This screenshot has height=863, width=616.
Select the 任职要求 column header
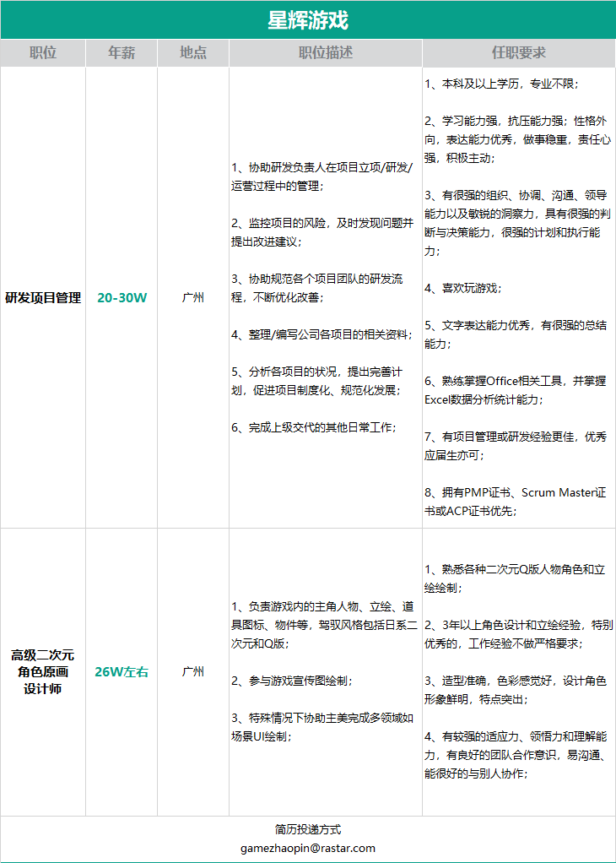click(x=519, y=53)
